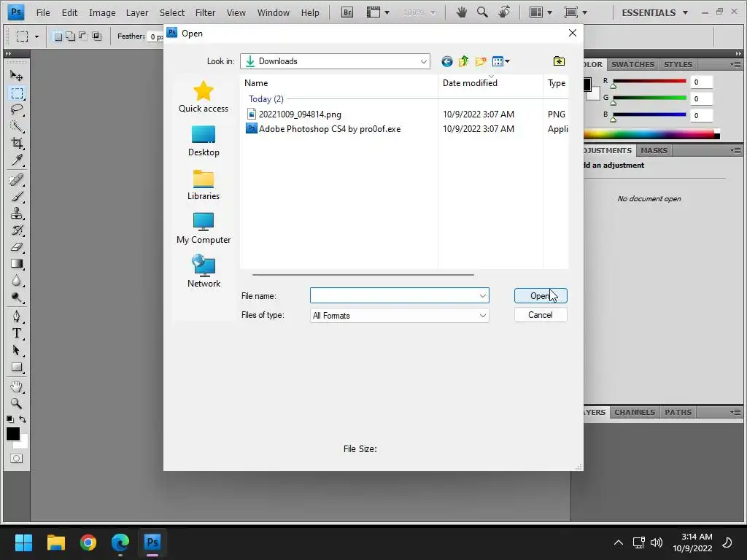Select the Blur tool
747x560 pixels.
(x=17, y=281)
